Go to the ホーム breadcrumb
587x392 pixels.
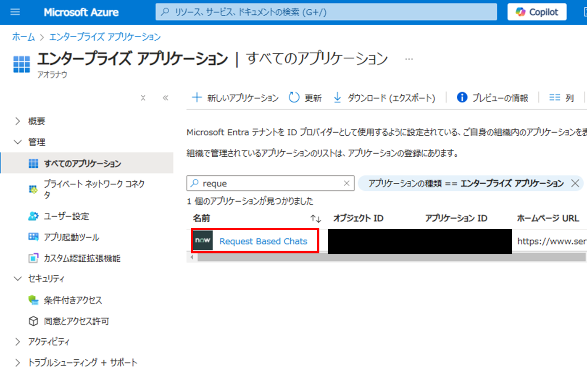24,37
